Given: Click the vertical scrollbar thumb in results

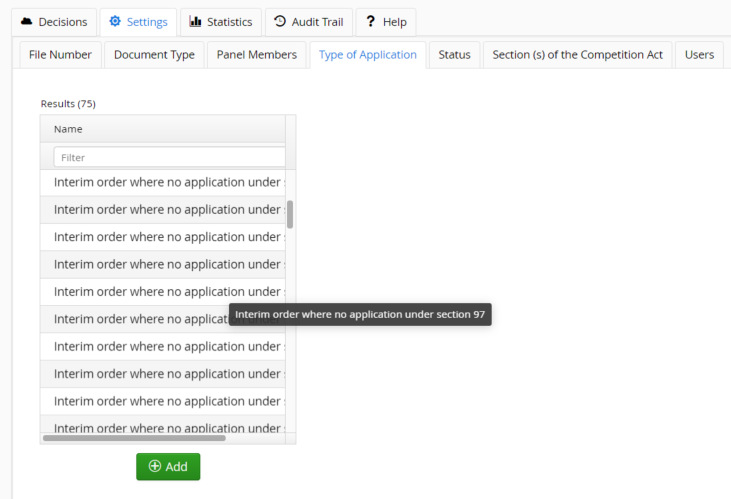Looking at the screenshot, I should coord(290,214).
